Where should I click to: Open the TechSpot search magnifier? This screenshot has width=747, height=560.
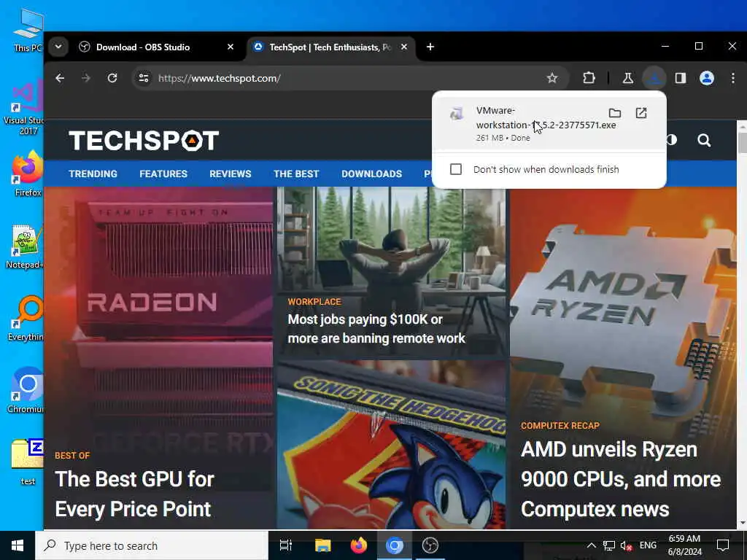[704, 140]
